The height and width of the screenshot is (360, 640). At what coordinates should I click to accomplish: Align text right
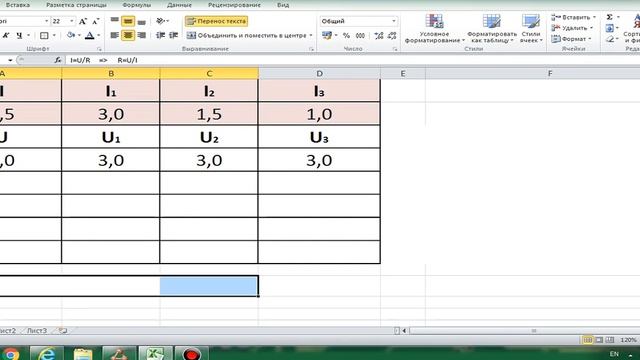click(x=141, y=36)
